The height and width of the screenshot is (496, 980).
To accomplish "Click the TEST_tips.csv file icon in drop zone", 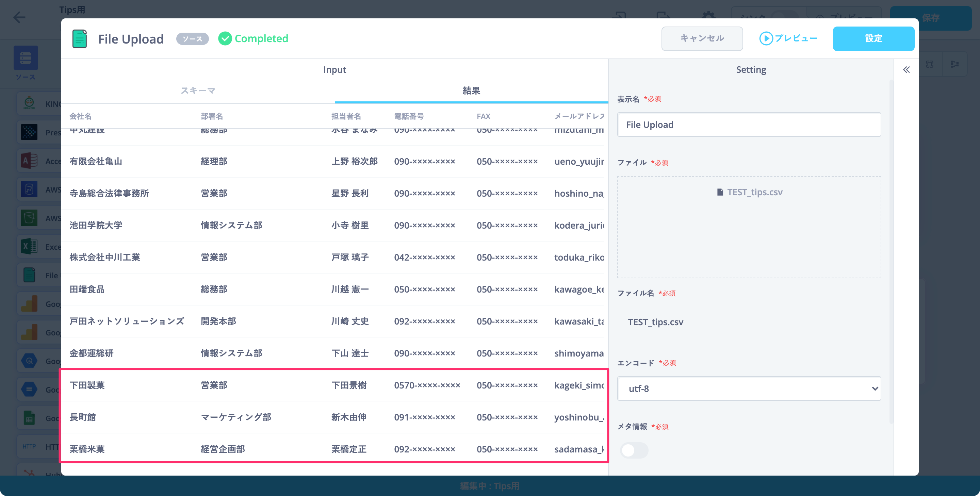I will pyautogui.click(x=720, y=192).
